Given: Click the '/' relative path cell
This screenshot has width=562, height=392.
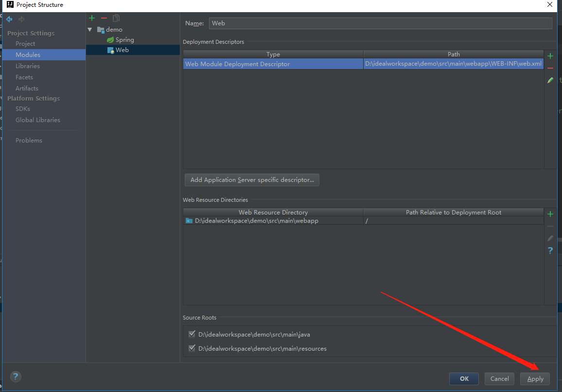Looking at the screenshot, I should pos(454,221).
